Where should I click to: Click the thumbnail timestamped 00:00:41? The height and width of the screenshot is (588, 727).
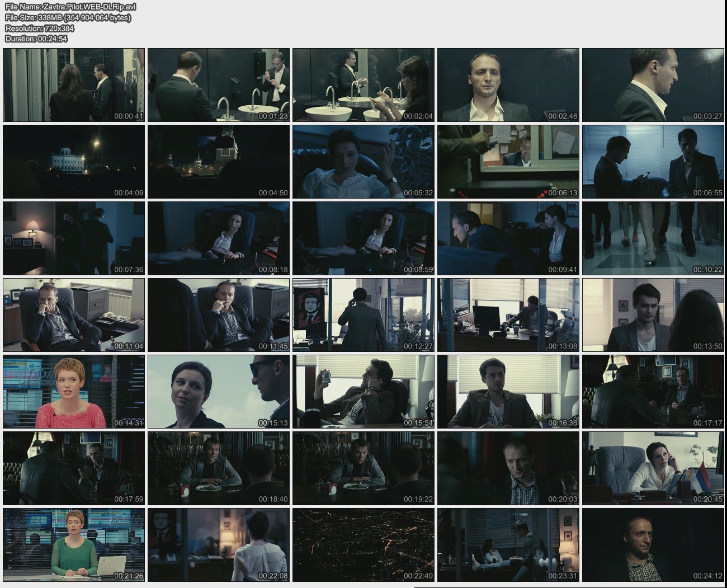pyautogui.click(x=74, y=85)
